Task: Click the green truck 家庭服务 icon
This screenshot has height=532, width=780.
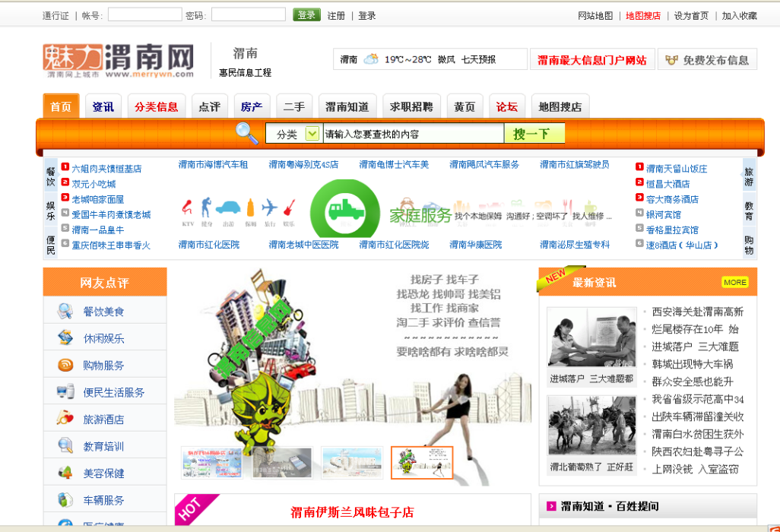Action: (x=345, y=209)
